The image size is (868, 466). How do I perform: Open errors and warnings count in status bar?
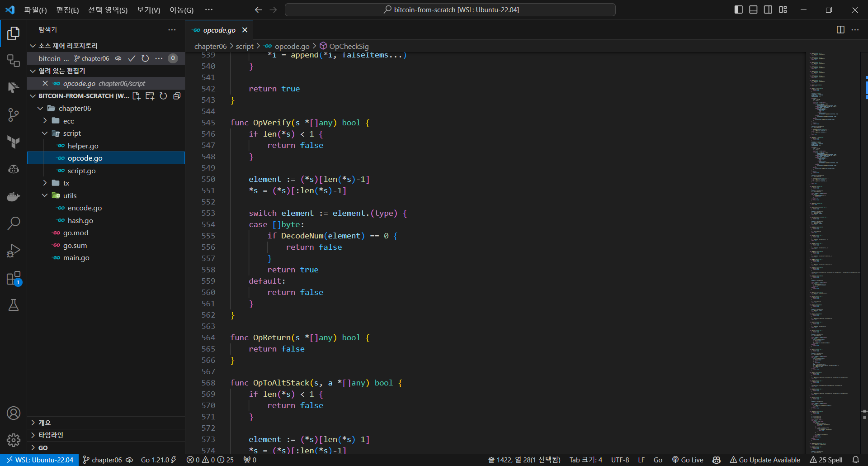(210, 460)
